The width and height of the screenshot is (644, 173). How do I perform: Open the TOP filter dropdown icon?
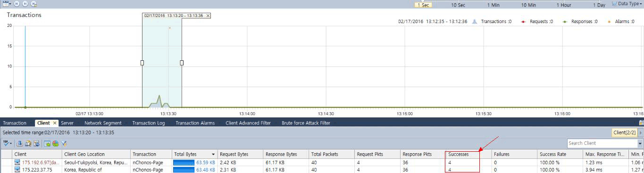(7, 143)
